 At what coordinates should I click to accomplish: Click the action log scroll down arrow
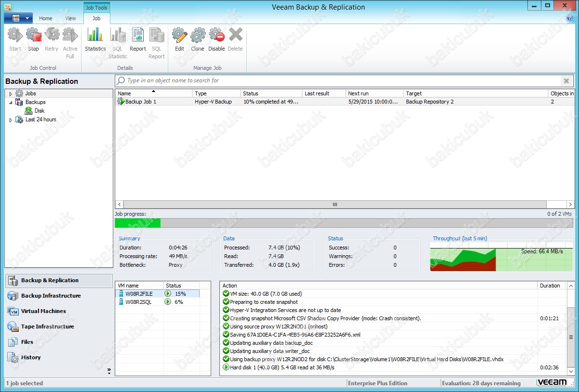571,371
